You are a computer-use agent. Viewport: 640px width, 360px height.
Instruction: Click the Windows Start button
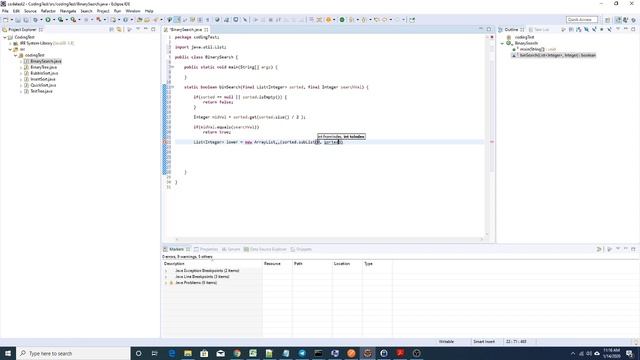point(8,353)
